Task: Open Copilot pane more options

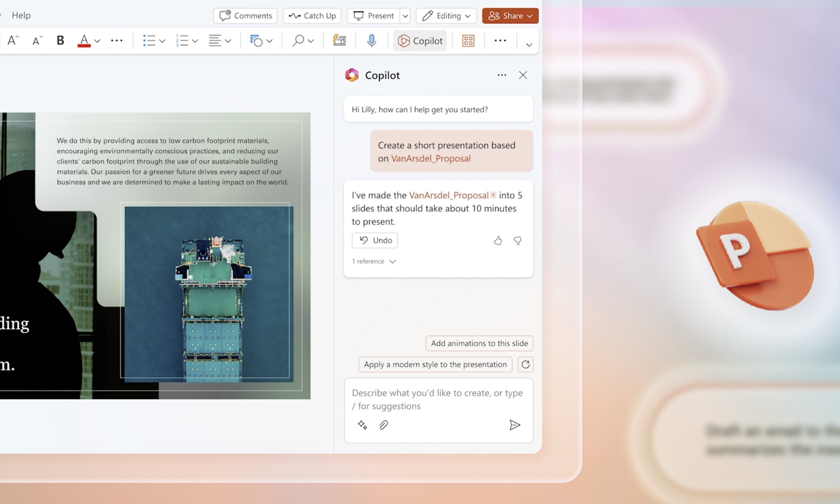Action: 502,75
